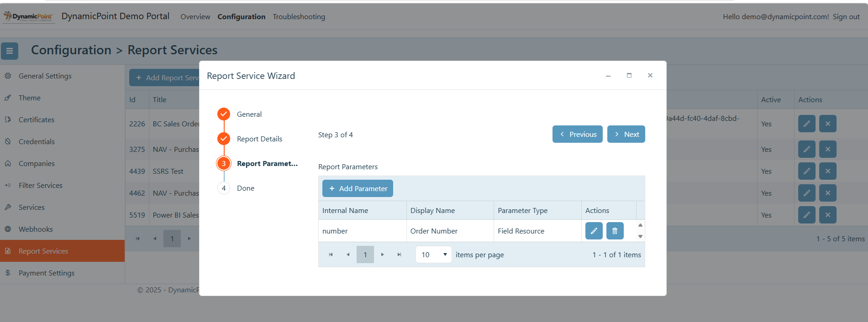The height and width of the screenshot is (322, 868).
Task: Delete report service 5519
Action: pyautogui.click(x=828, y=215)
